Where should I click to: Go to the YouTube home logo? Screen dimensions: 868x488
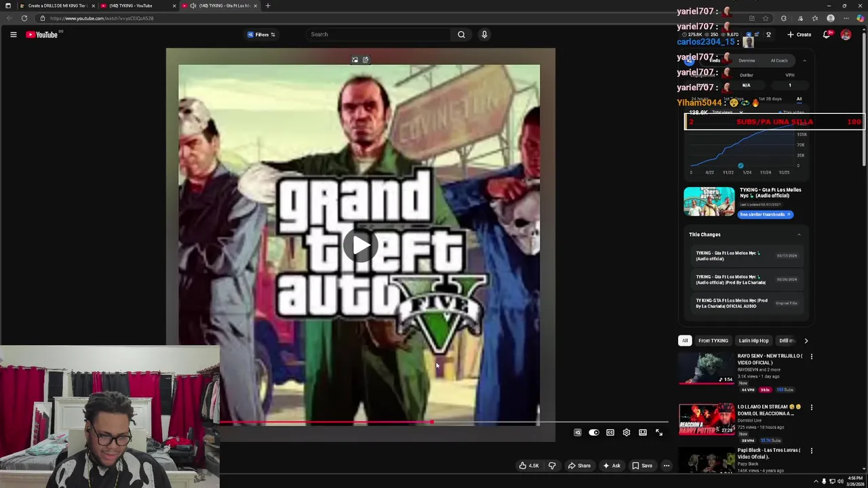pos(42,35)
